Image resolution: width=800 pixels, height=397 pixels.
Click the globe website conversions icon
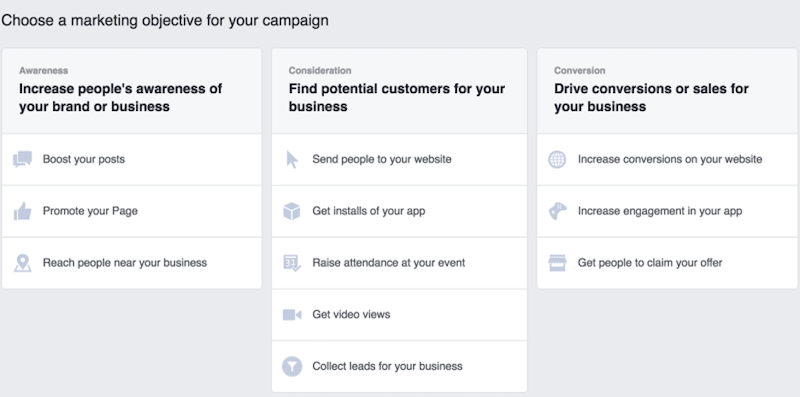pyautogui.click(x=557, y=159)
